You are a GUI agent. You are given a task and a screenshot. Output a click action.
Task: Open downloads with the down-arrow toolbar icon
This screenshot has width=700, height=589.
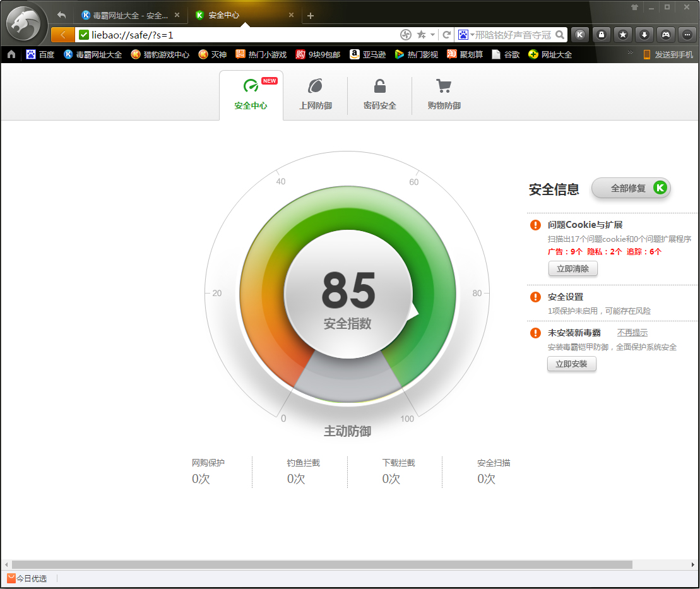point(644,35)
